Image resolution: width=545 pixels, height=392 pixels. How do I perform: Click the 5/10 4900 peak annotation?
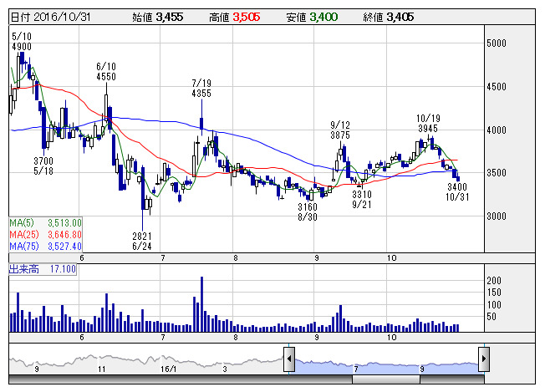click(22, 42)
